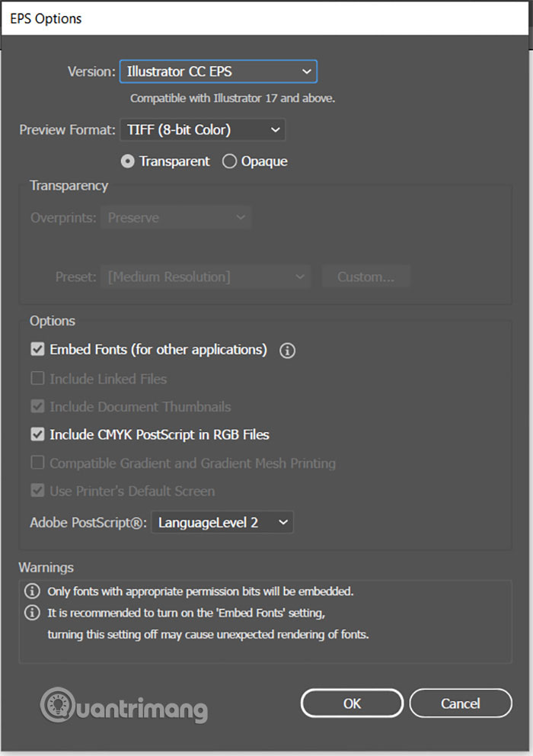Click the OK button
Viewport: 533px width, 756px height.
[352, 703]
